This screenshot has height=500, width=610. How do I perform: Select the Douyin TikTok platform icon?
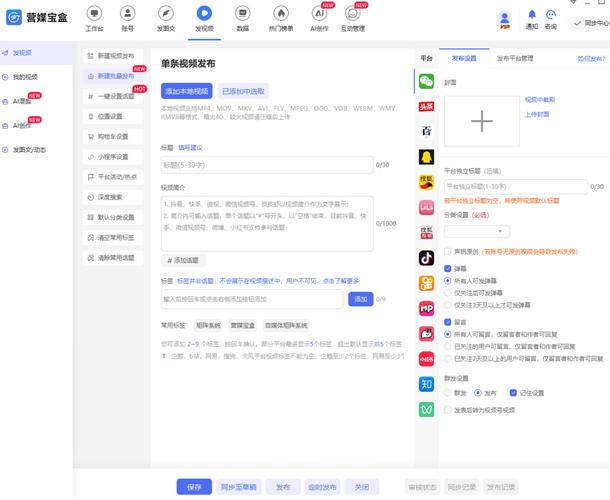426,258
